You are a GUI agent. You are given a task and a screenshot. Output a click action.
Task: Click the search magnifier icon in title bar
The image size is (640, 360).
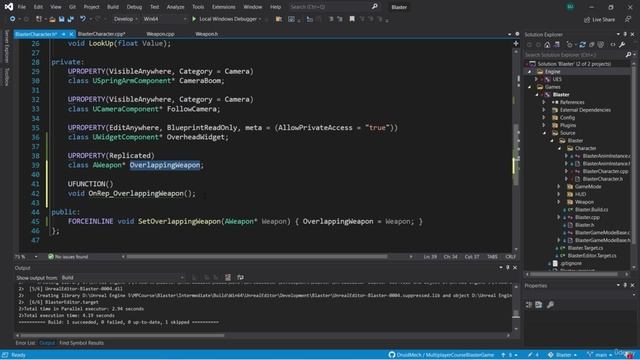click(374, 7)
